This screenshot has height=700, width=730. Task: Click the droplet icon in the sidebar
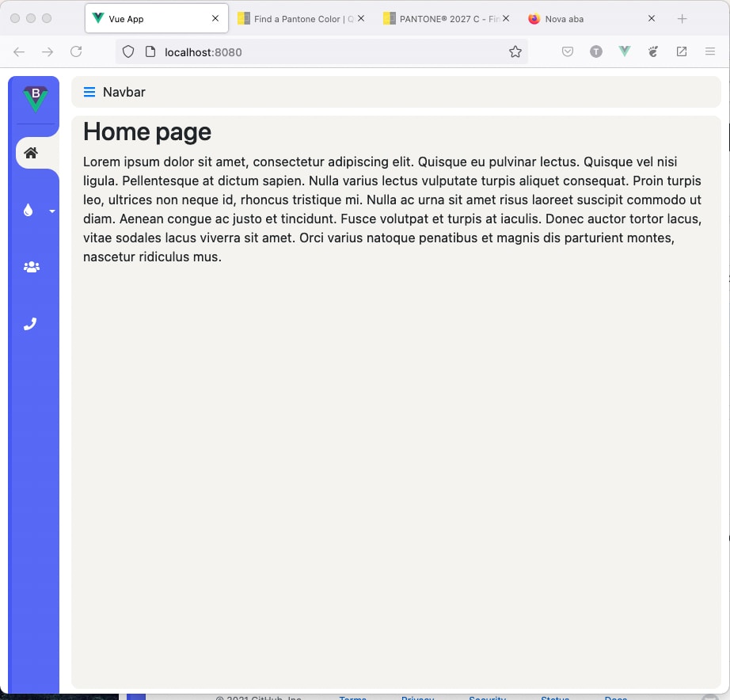29,210
